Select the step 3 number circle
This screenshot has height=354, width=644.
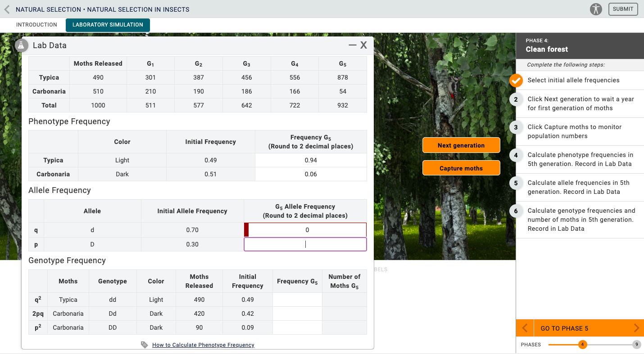516,127
